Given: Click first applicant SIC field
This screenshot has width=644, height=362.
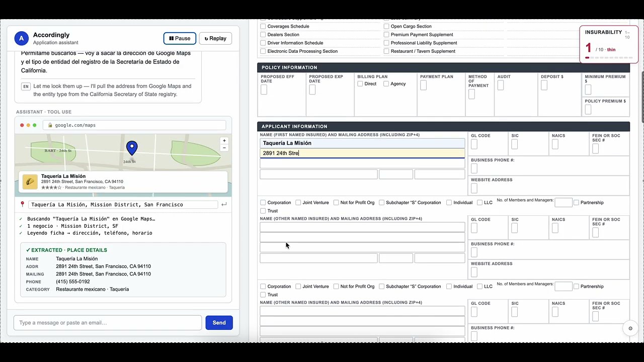Looking at the screenshot, I should tap(514, 145).
